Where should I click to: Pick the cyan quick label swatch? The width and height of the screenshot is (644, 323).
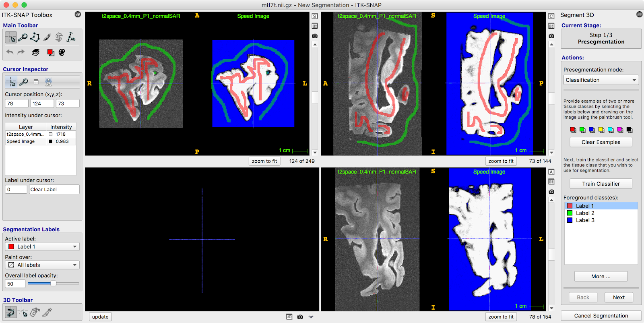(611, 130)
